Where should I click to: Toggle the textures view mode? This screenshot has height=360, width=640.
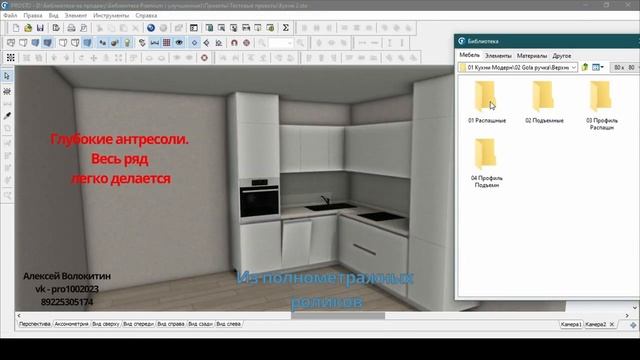[48, 43]
